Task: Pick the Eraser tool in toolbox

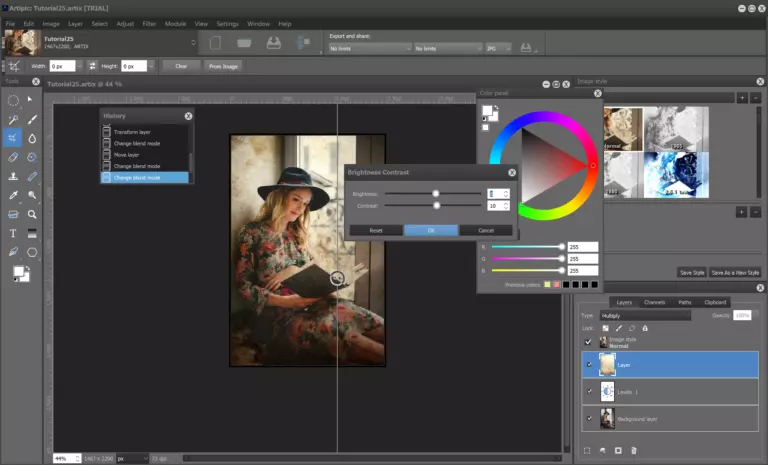Action: tap(13, 158)
